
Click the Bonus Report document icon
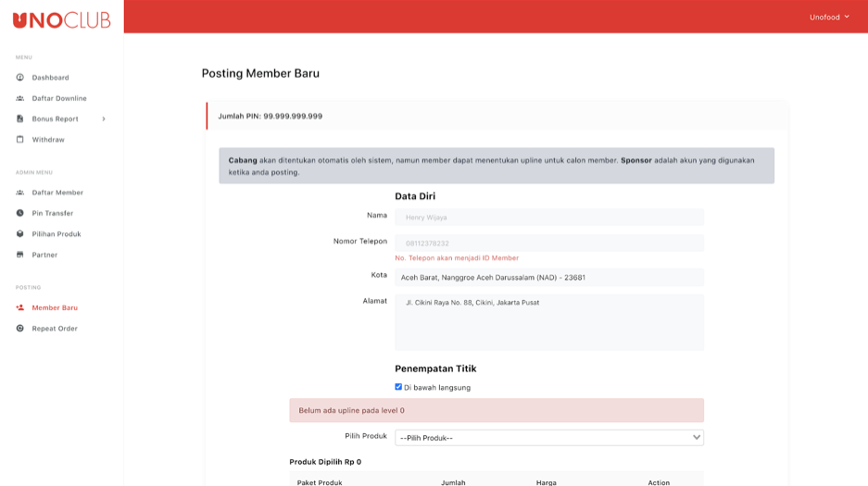(20, 118)
